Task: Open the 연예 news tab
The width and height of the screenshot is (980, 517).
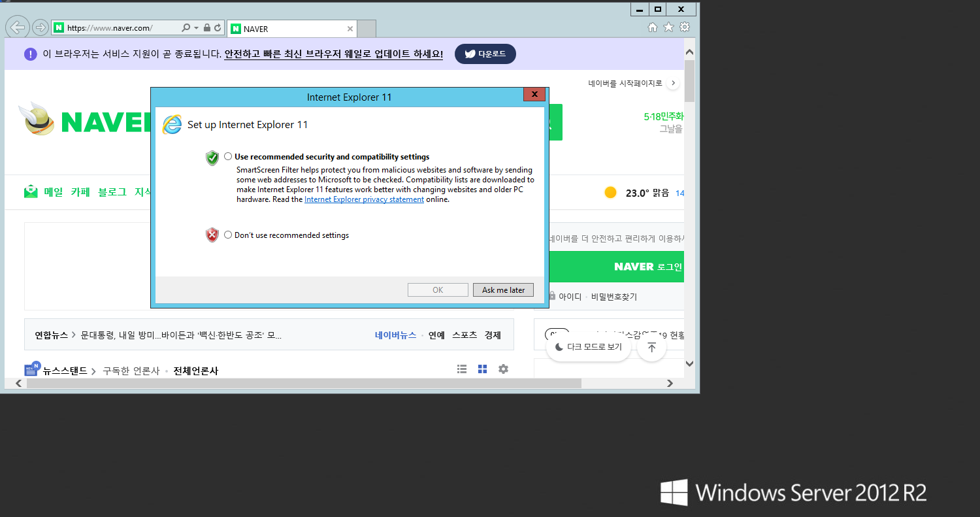Action: (436, 335)
